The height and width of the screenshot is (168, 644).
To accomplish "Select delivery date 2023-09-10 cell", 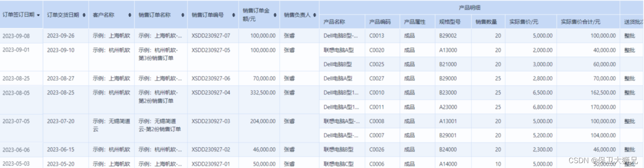I will click(x=61, y=50).
